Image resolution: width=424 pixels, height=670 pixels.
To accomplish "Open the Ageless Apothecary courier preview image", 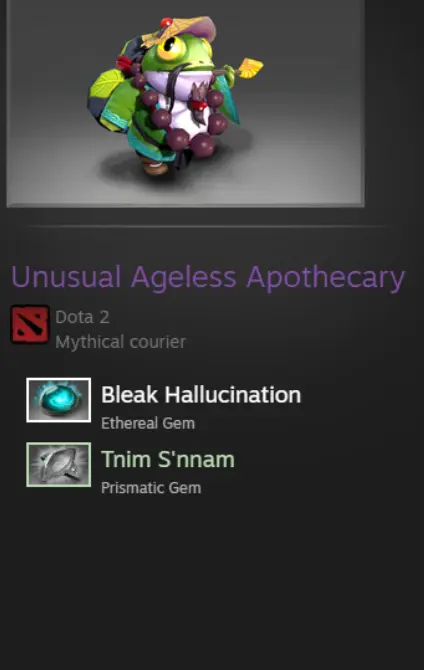I will 186,103.
